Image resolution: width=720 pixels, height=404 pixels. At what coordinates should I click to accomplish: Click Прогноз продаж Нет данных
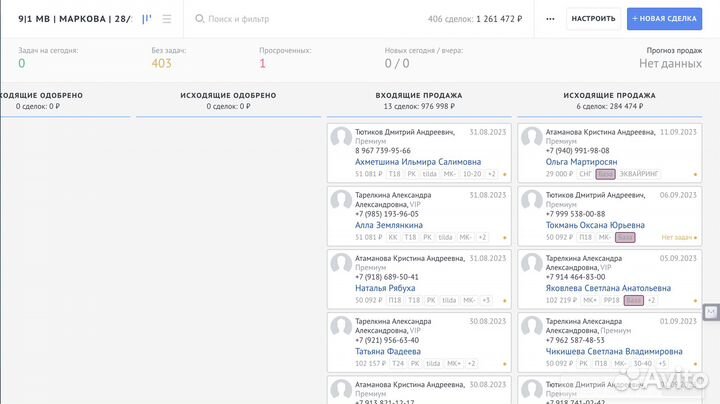click(670, 63)
